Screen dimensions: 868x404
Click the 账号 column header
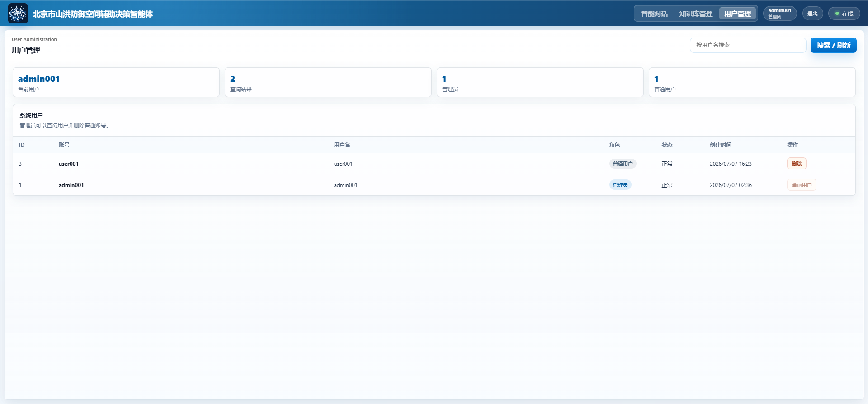coord(64,145)
